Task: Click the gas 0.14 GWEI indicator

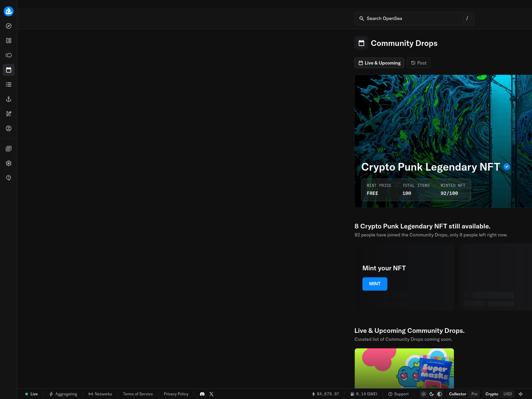Action: click(x=364, y=394)
